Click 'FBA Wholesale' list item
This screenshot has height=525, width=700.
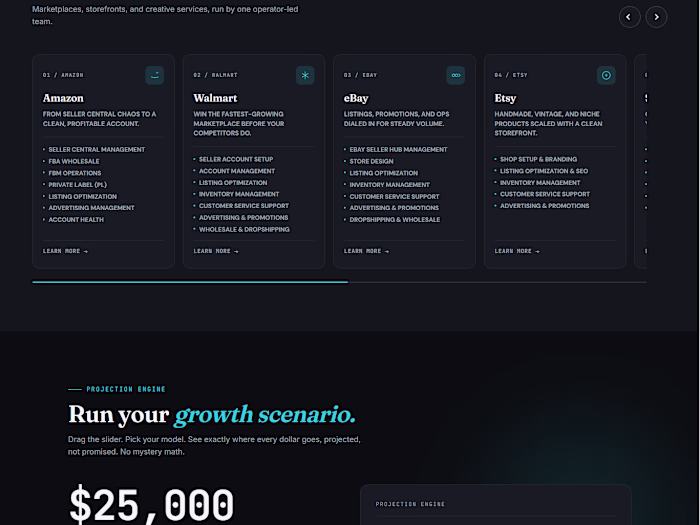coord(74,161)
